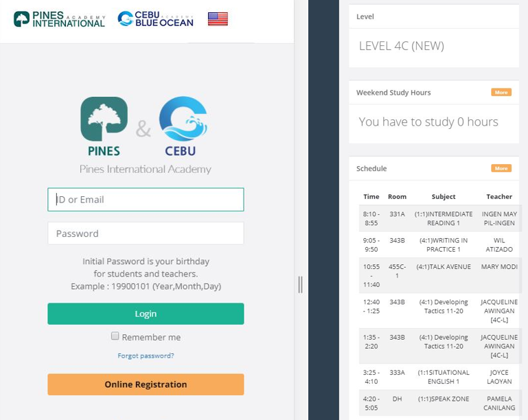The image size is (528, 420).
Task: Click the Time column header
Action: 371,196
